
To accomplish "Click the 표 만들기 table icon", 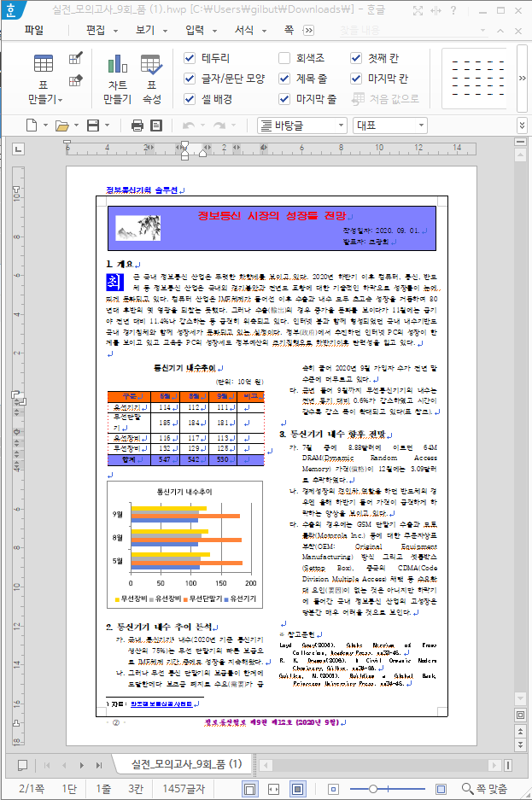I will (x=44, y=64).
